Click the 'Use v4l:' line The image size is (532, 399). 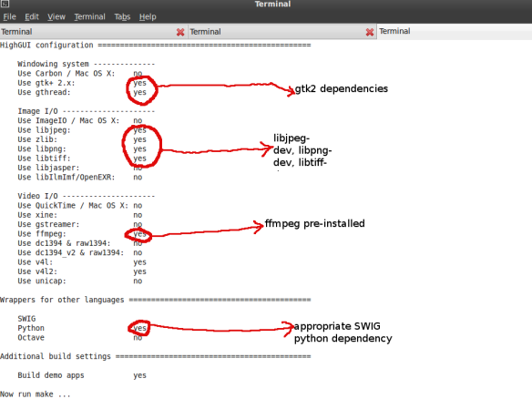click(82, 262)
